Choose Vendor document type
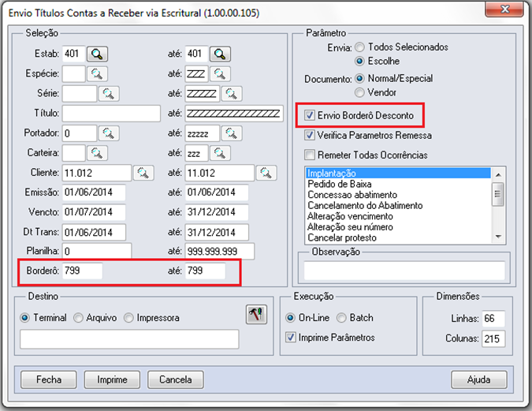This screenshot has width=532, height=411. click(359, 92)
